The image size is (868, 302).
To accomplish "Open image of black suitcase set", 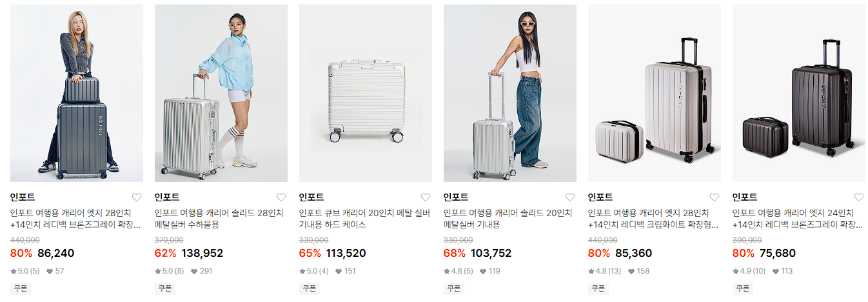I will pyautogui.click(x=799, y=93).
